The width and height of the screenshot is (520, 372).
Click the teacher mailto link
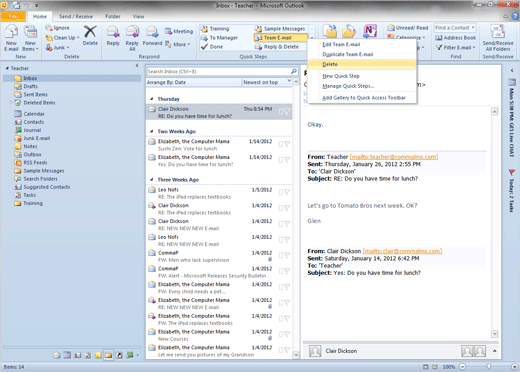[x=394, y=157]
